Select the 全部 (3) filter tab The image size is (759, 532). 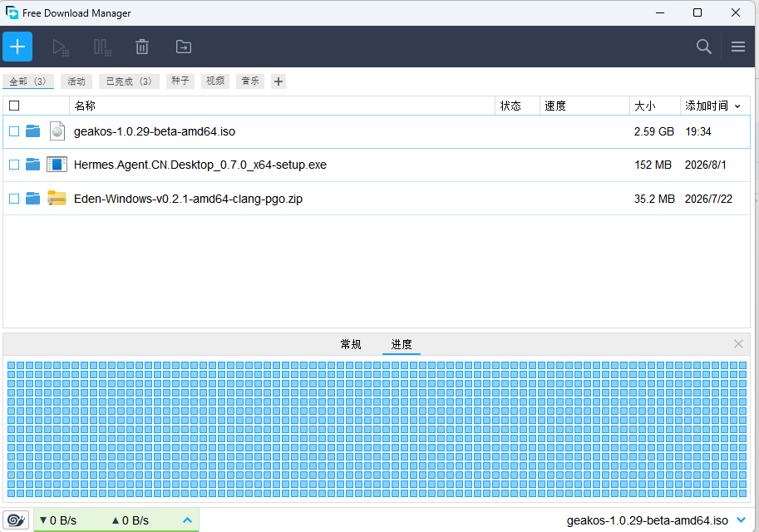[28, 81]
